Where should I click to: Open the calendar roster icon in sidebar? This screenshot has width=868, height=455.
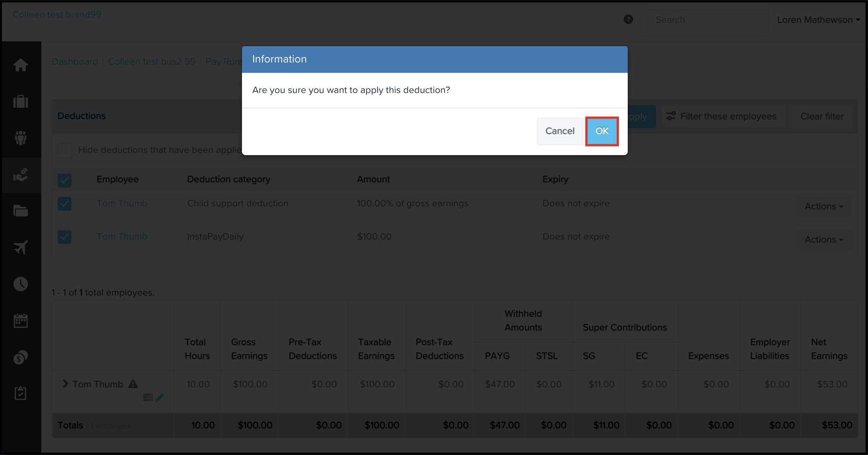[20, 321]
